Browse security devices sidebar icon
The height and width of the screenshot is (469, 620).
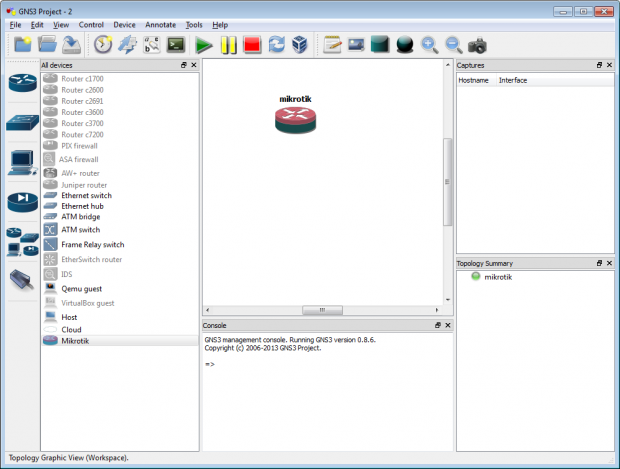tap(23, 202)
